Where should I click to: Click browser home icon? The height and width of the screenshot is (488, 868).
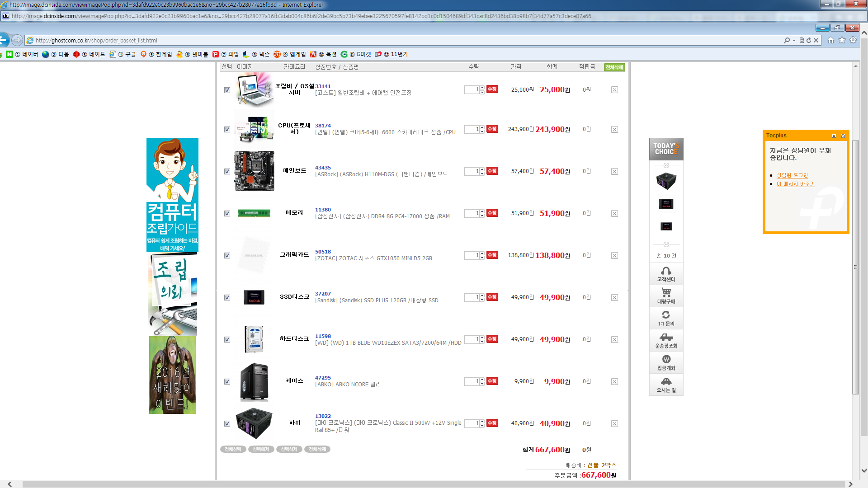(x=831, y=40)
